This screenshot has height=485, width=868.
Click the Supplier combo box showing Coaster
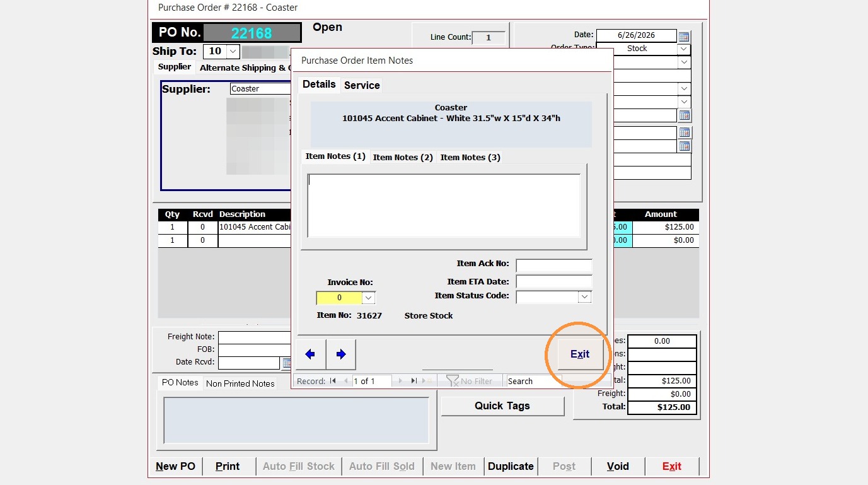point(260,89)
